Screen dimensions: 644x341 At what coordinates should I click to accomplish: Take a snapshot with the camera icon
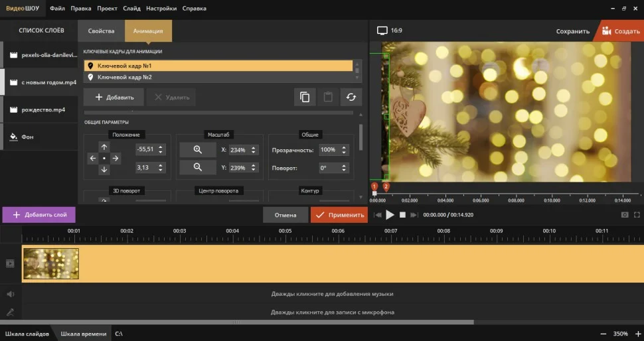click(624, 215)
